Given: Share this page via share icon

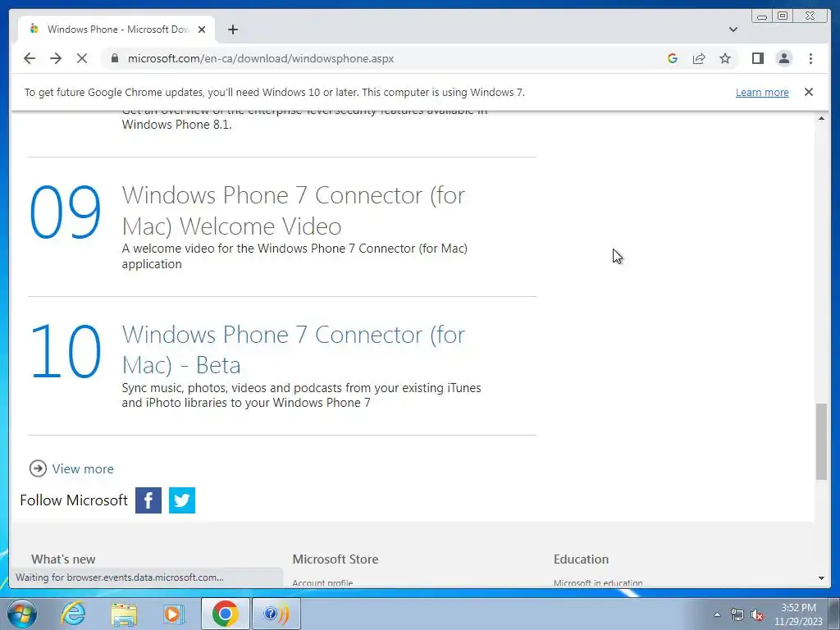Looking at the screenshot, I should pos(699,58).
